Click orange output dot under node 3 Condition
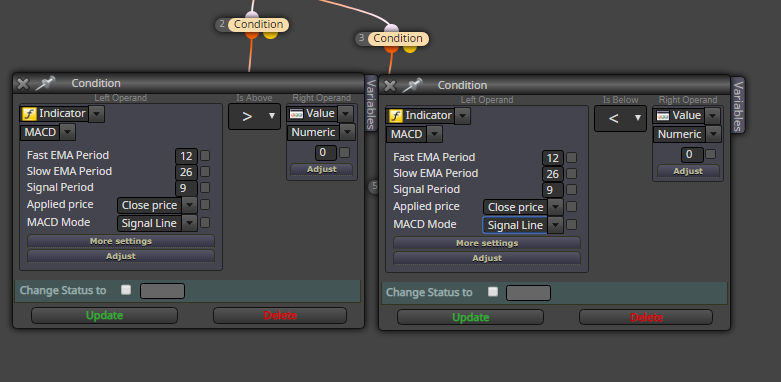 point(391,48)
